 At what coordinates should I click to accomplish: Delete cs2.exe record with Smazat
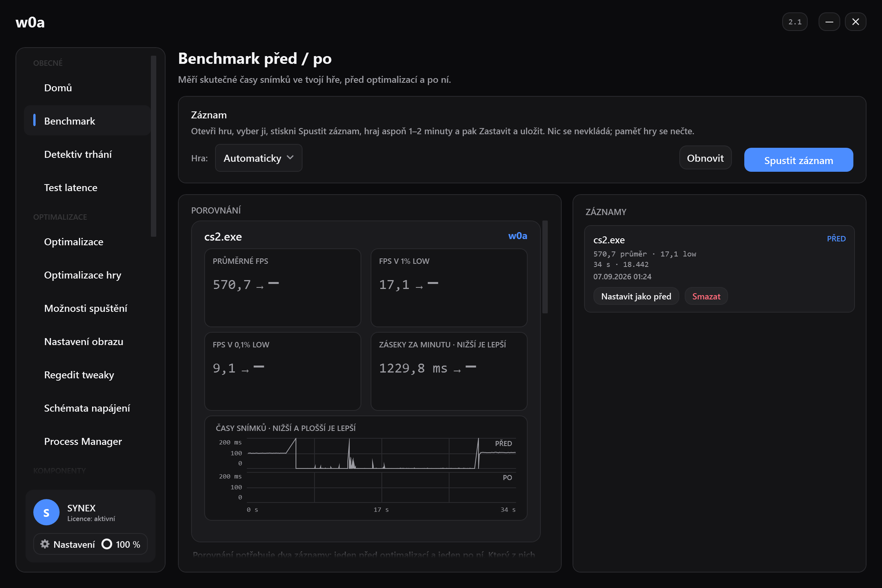point(706,296)
